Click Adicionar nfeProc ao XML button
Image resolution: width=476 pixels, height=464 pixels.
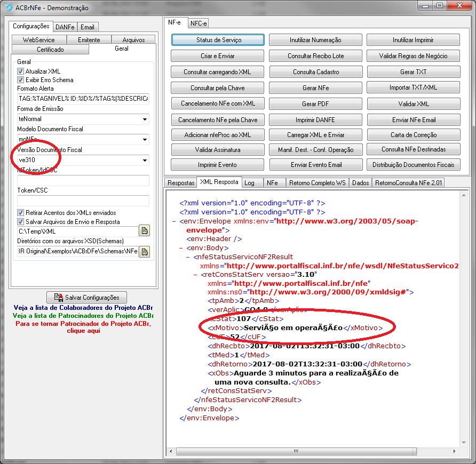click(x=218, y=135)
